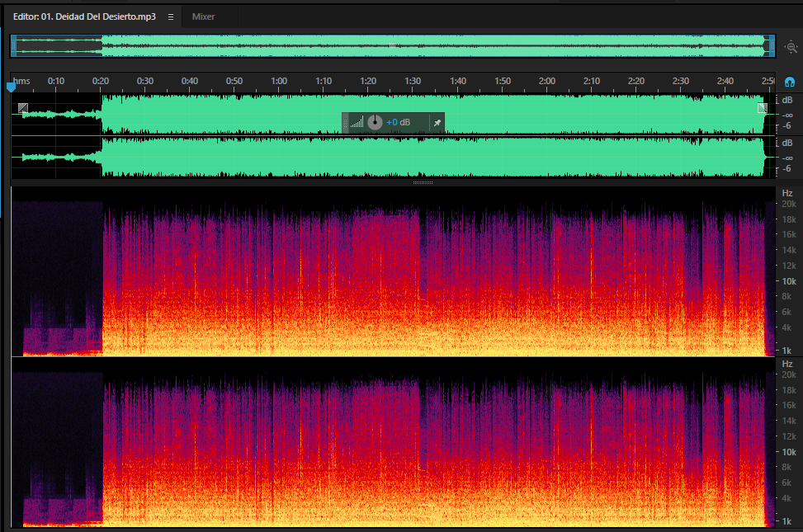The height and width of the screenshot is (532, 803).
Task: Click the zoom out full magnifier icon
Action: click(791, 47)
